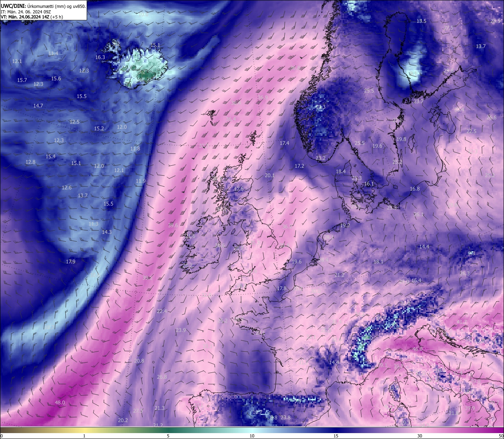Click the map value 39.6 west of Scotland
This screenshot has width=504, height=439.
click(173, 225)
